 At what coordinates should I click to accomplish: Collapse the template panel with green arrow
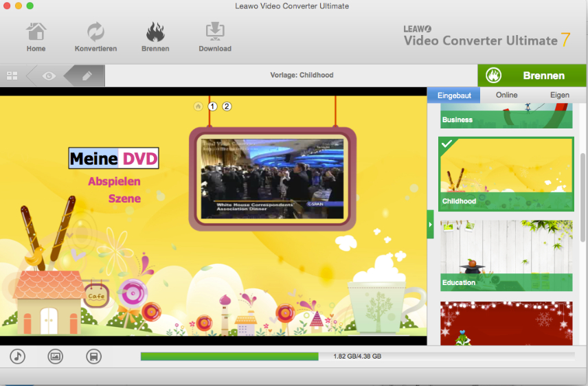pyautogui.click(x=430, y=225)
